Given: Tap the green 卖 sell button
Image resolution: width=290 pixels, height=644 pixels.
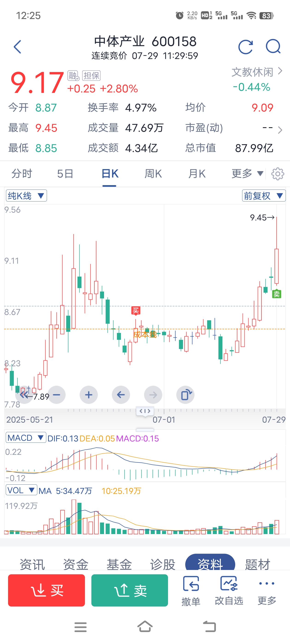Looking at the screenshot, I should 130,590.
